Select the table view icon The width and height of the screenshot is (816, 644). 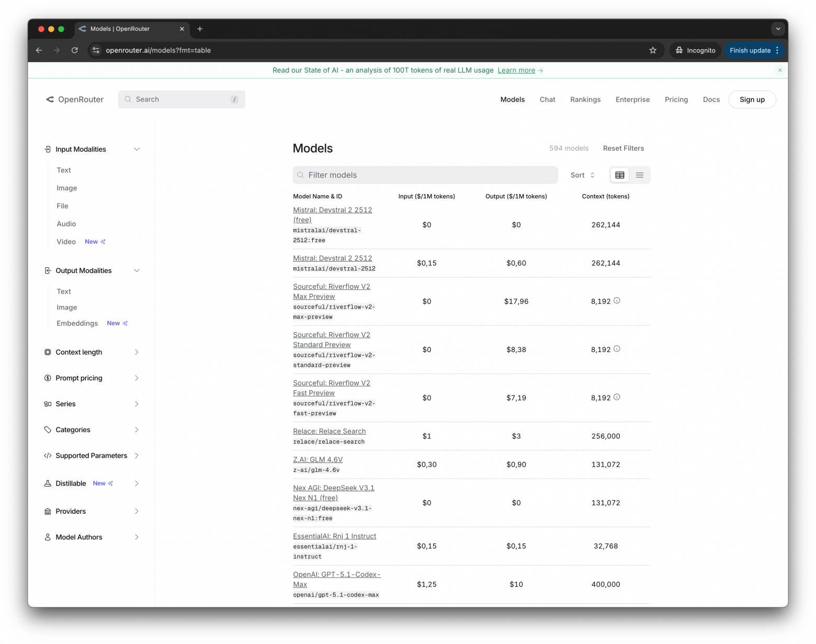point(619,175)
